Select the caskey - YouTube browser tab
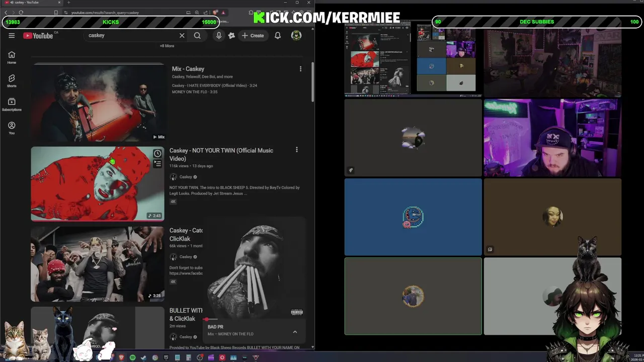This screenshot has height=362, width=644. coord(31,3)
